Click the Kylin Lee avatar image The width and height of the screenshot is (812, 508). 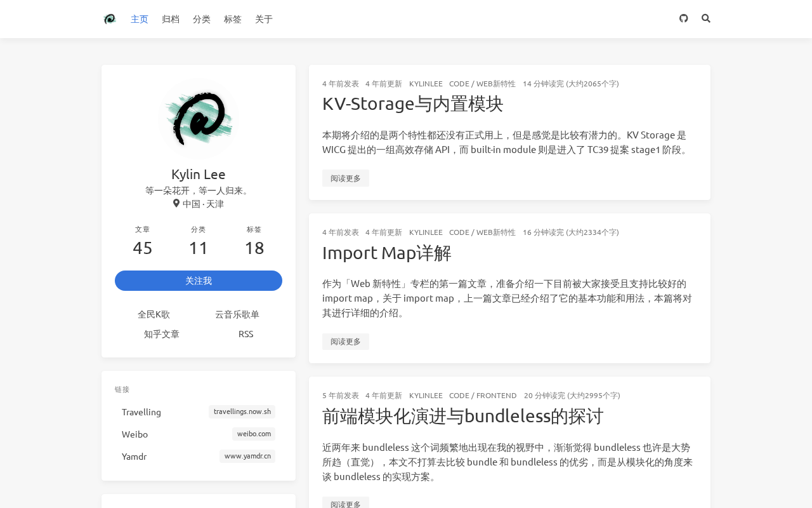[199, 119]
